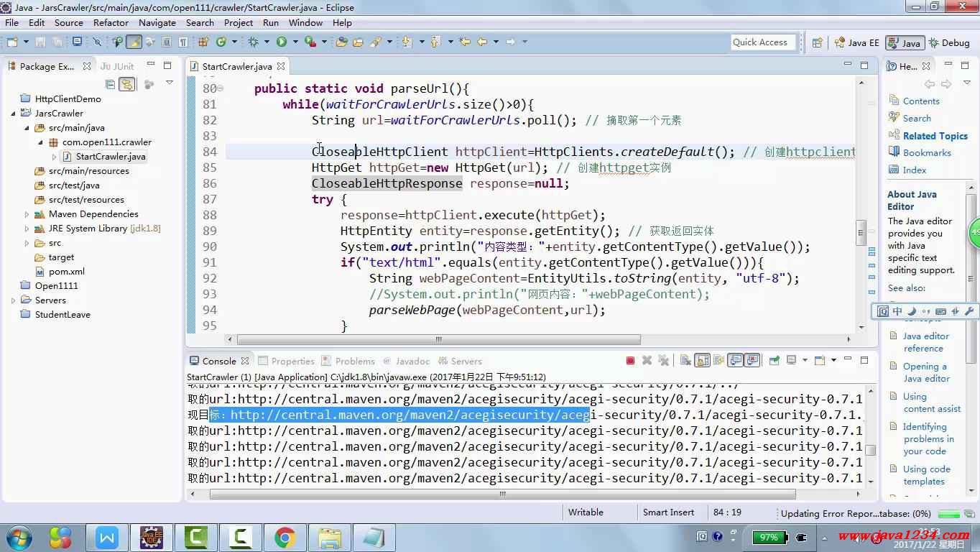Click Last Edit Location arrow icon
Viewport: 980px width, 552px height.
pyautogui.click(x=464, y=42)
